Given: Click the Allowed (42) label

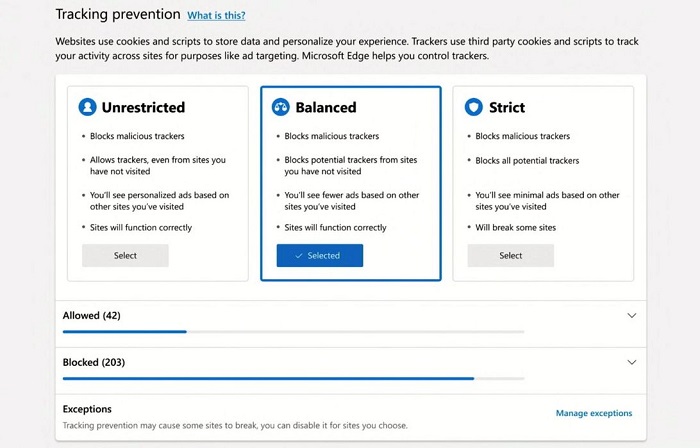Looking at the screenshot, I should (x=92, y=315).
